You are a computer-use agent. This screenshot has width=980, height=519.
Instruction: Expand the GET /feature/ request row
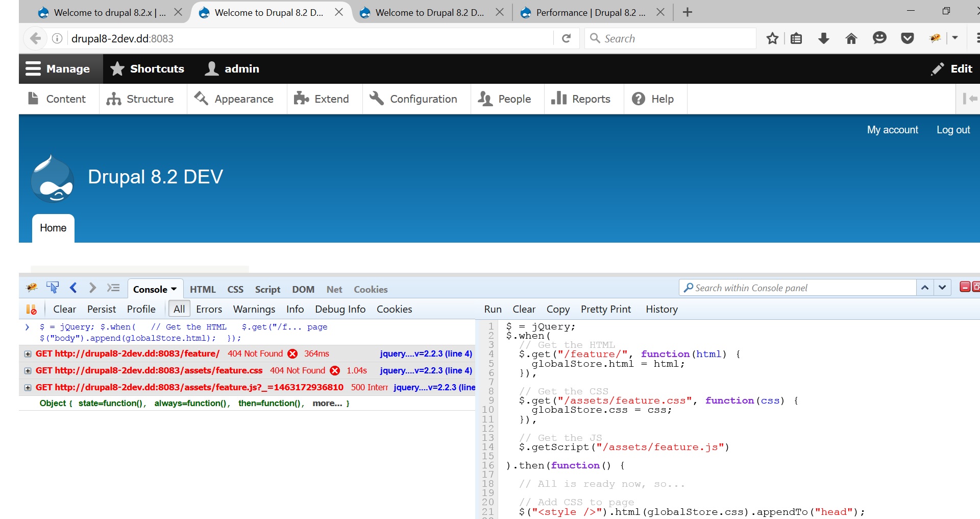tap(28, 353)
